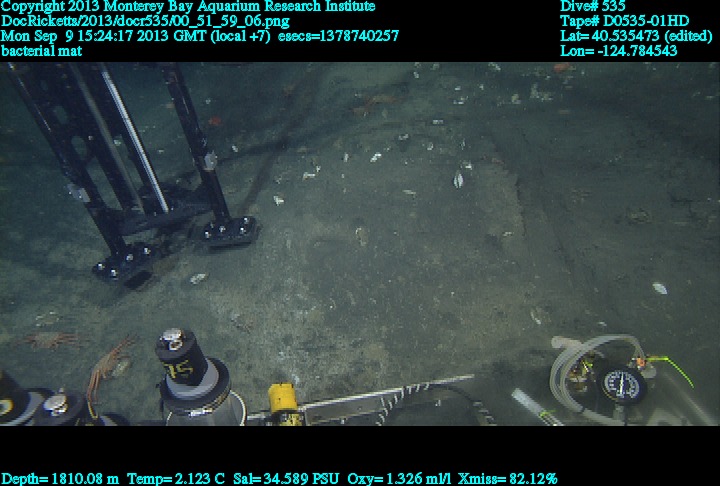Click the DocRicketts file path text

click(x=146, y=21)
